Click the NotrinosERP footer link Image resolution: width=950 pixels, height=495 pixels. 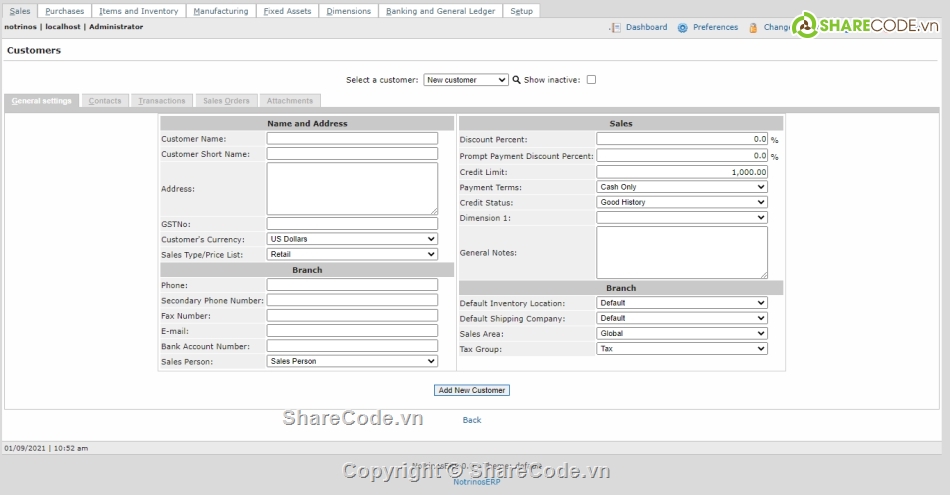click(476, 481)
